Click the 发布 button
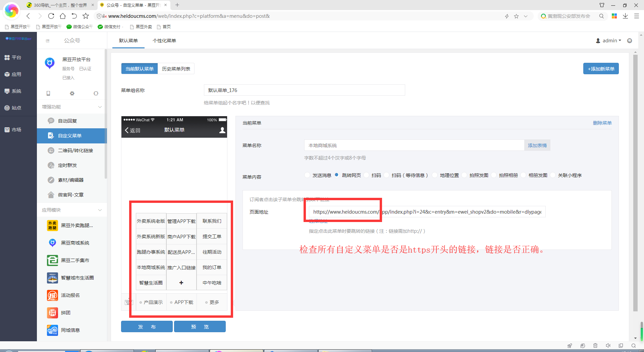Image resolution: width=644 pixels, height=352 pixels. (147, 326)
